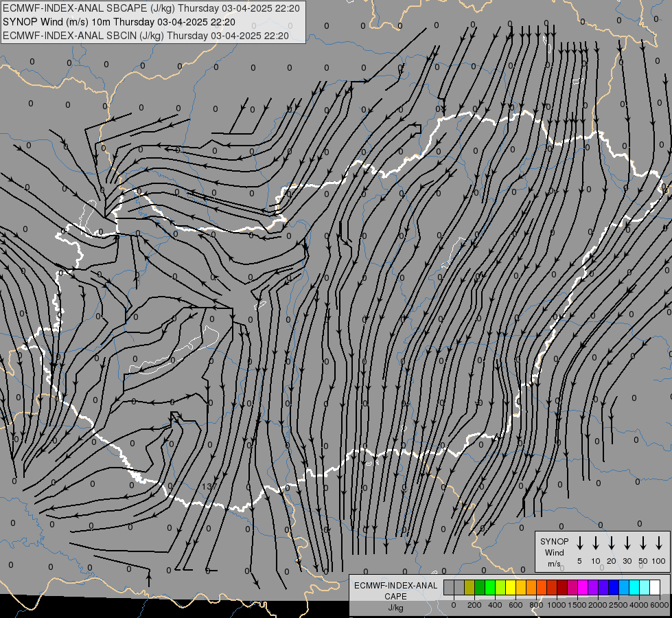Click the wind legend arrow above 100
The height and width of the screenshot is (618, 672).
[659, 543]
